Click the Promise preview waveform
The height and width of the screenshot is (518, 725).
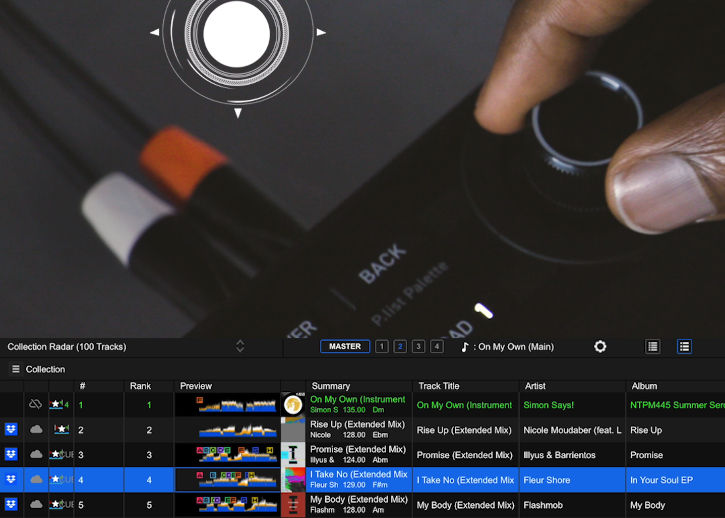tap(227, 455)
